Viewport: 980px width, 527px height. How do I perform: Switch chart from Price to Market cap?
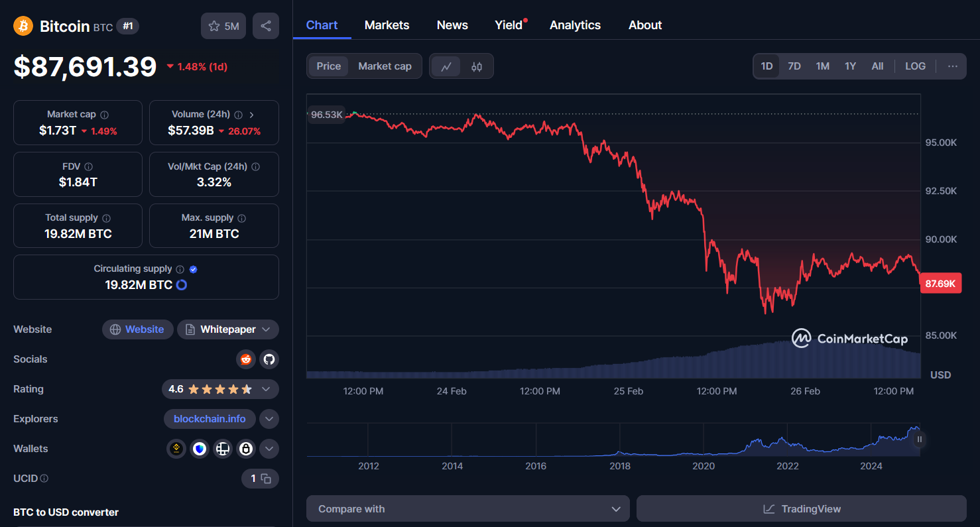(x=385, y=66)
